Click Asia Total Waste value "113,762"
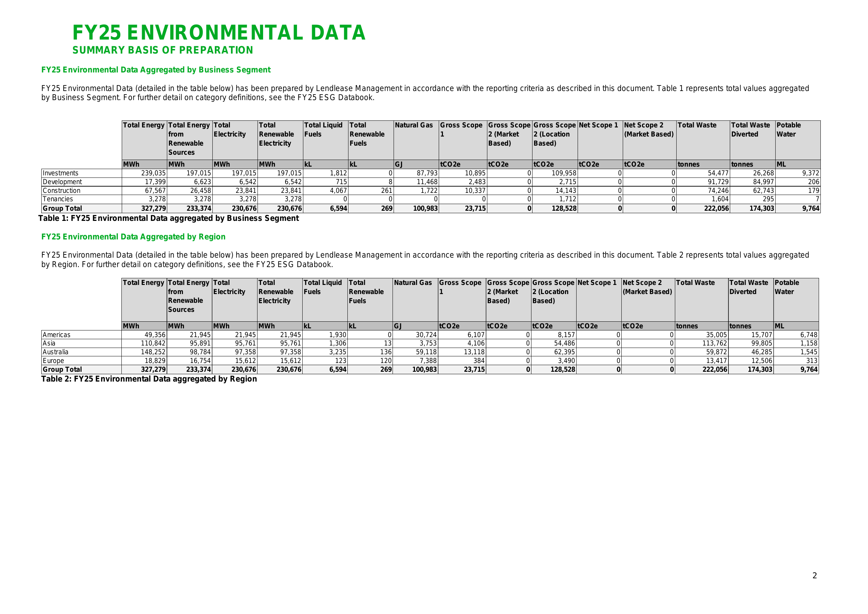 tap(714, 343)
